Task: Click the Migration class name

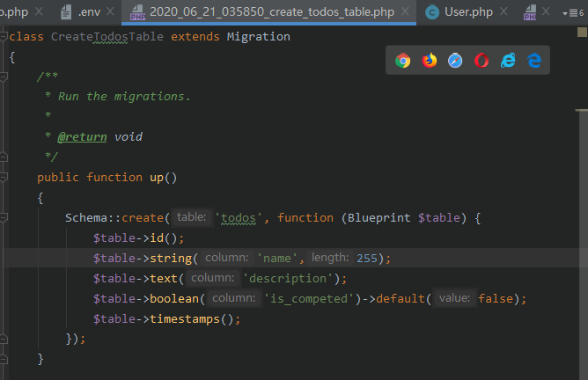Action: pyautogui.click(x=259, y=37)
